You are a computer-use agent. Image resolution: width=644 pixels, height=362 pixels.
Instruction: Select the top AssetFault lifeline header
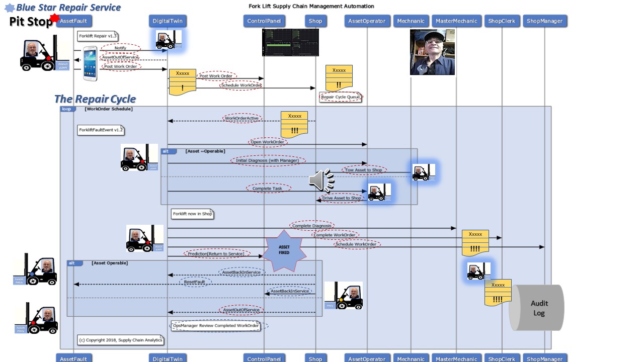click(x=74, y=21)
